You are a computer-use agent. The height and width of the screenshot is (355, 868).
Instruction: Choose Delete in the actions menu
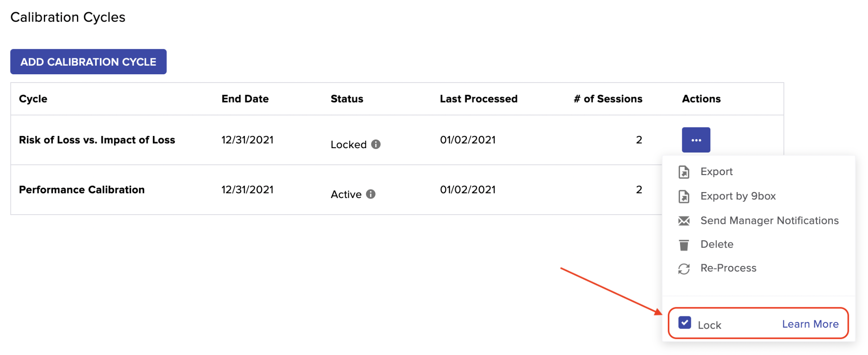[717, 244]
